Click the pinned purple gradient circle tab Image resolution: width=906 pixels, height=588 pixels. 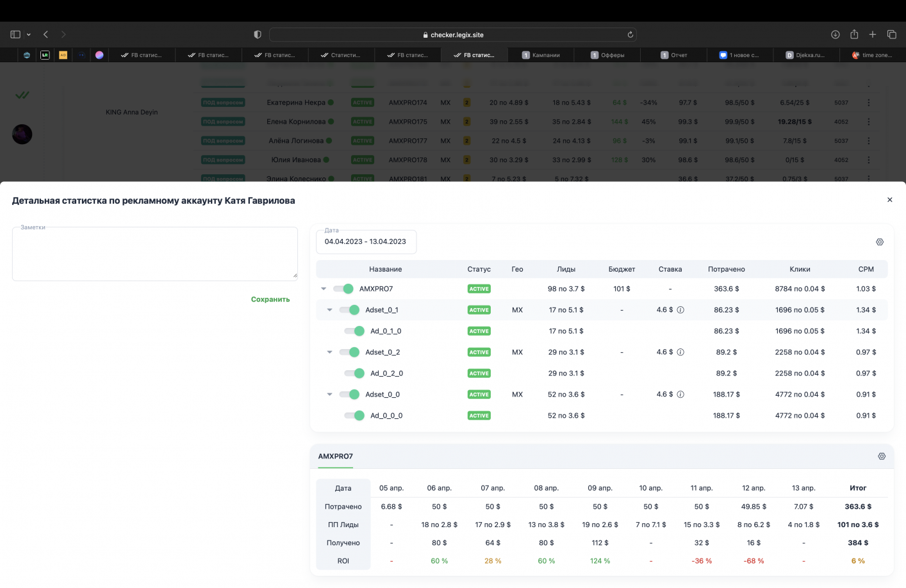99,55
